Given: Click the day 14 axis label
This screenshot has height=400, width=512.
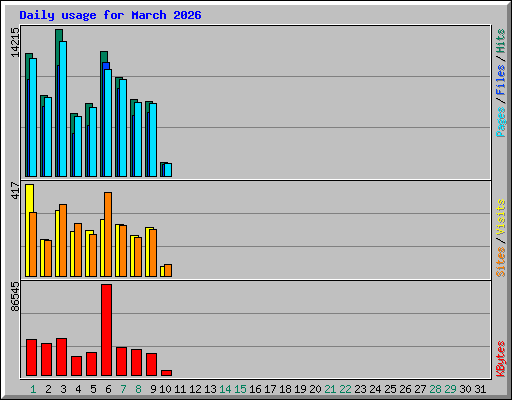Looking at the screenshot, I should (225, 389).
